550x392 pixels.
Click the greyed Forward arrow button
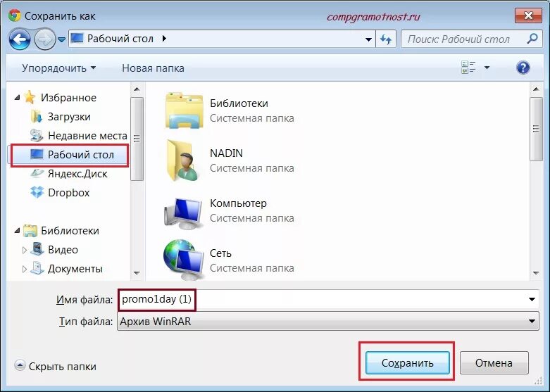44,39
